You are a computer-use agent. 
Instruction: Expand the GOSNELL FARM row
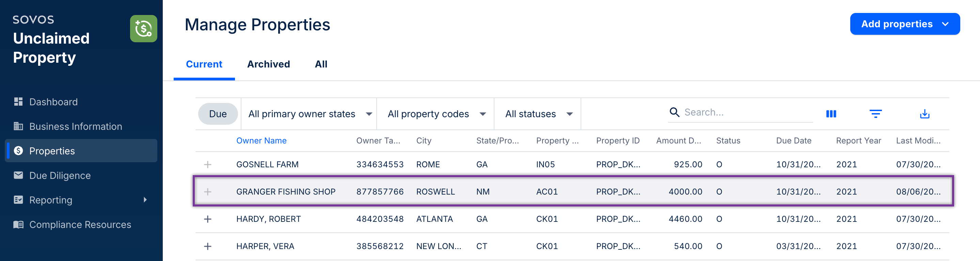[x=208, y=164]
